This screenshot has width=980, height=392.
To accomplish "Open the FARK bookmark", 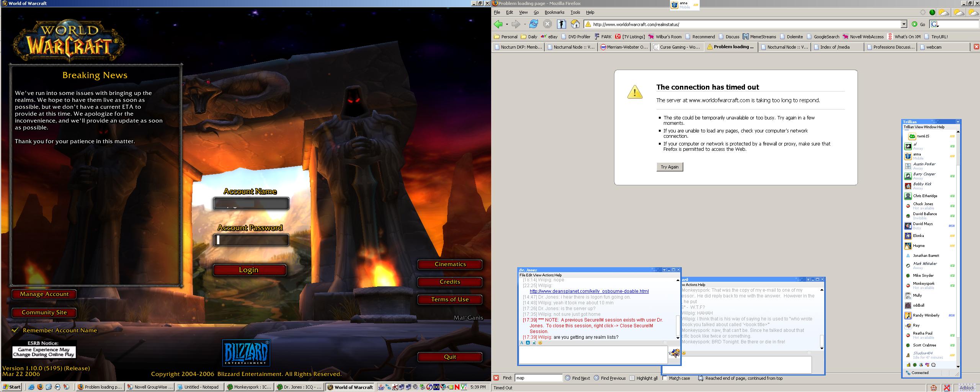I will (x=603, y=37).
